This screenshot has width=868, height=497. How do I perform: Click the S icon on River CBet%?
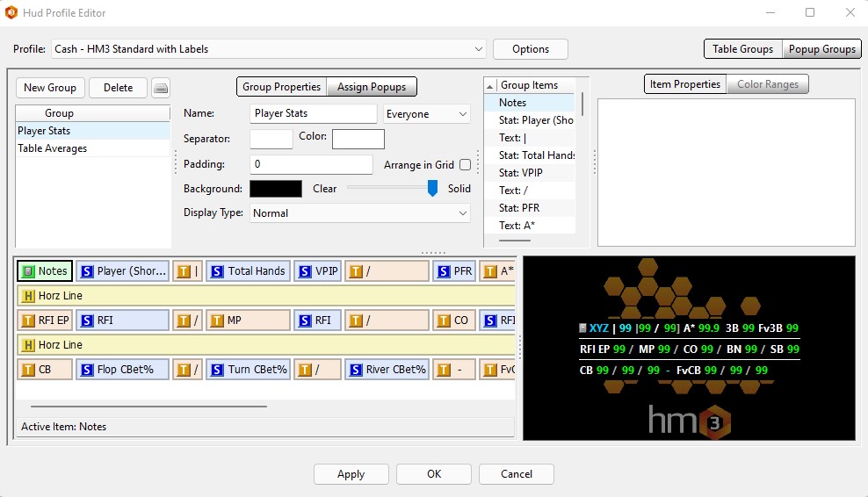coord(355,370)
